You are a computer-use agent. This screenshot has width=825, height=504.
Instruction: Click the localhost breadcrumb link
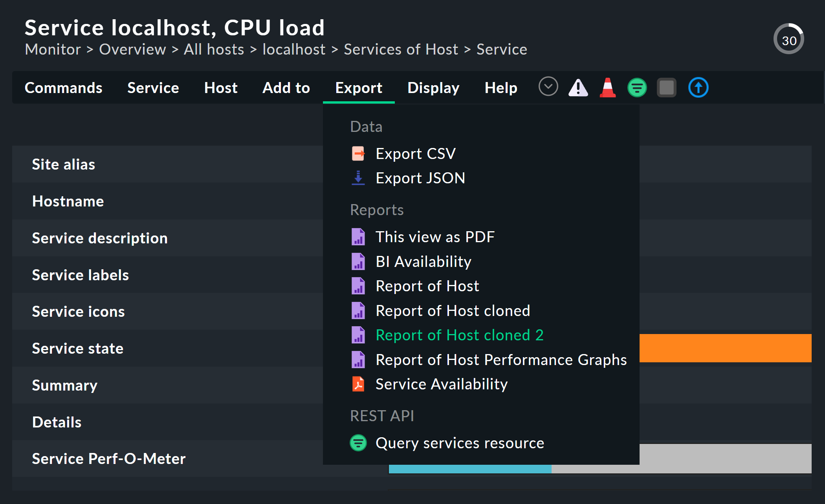(294, 49)
